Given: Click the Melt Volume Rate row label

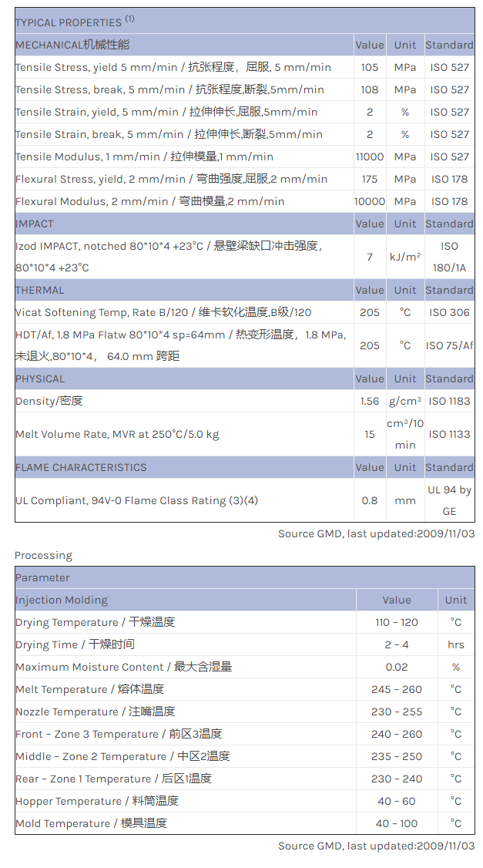Looking at the screenshot, I should [117, 434].
